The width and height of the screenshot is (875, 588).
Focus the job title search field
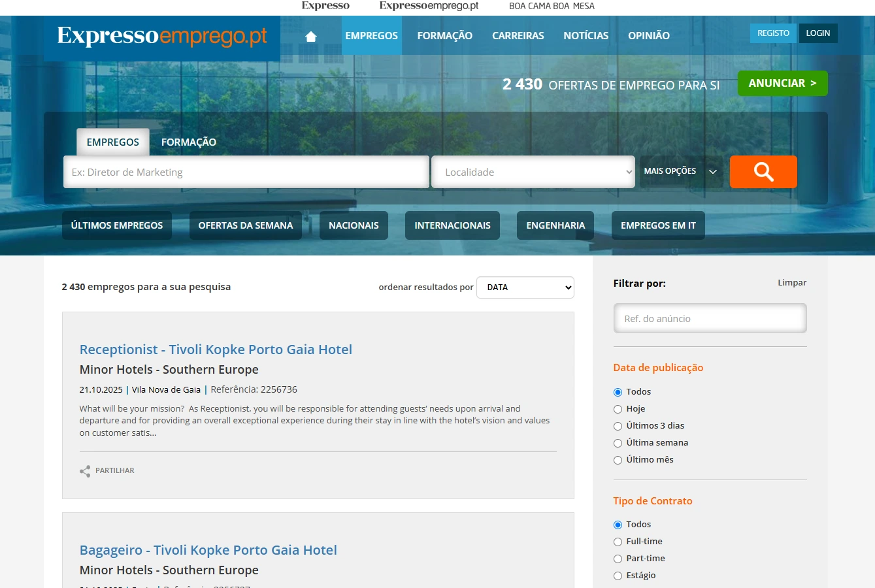pos(246,172)
